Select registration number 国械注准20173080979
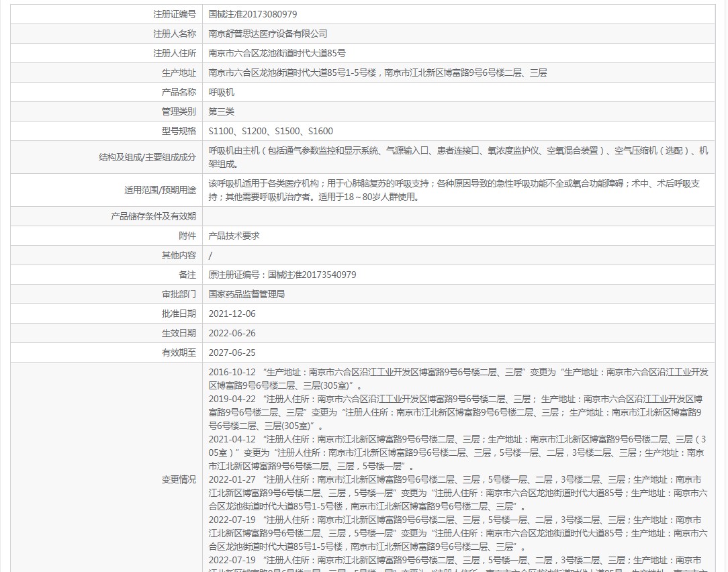728x572 pixels. click(x=253, y=14)
